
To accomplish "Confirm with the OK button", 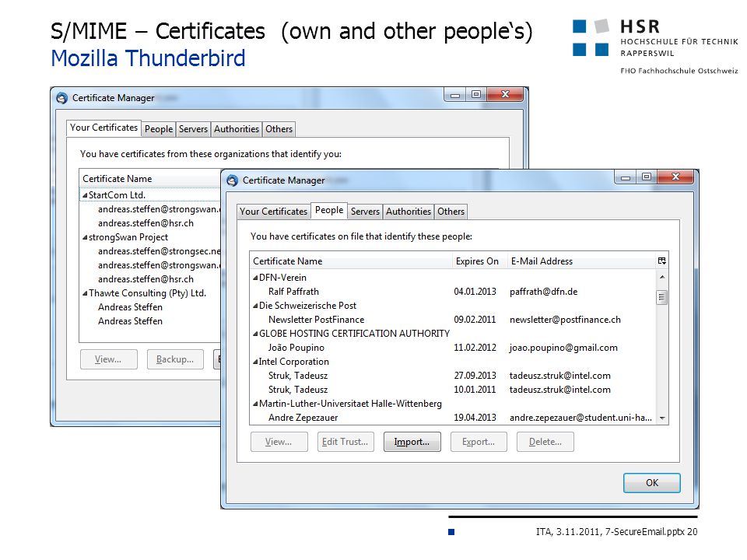I will pyautogui.click(x=652, y=483).
